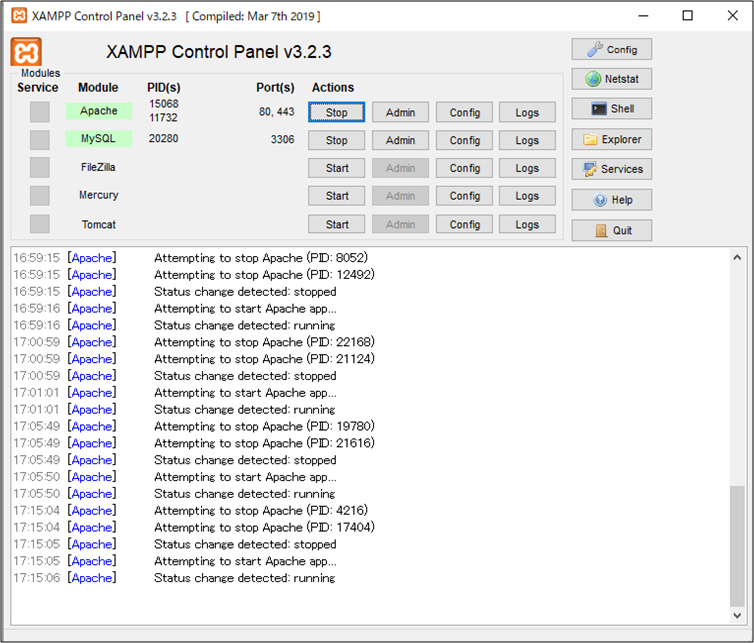Open FileZilla Config menu

pyautogui.click(x=465, y=168)
